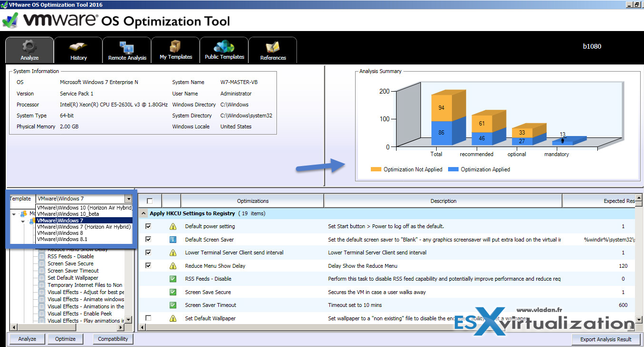
Task: Click the top-level group icon in template tree
Action: pyautogui.click(x=23, y=214)
